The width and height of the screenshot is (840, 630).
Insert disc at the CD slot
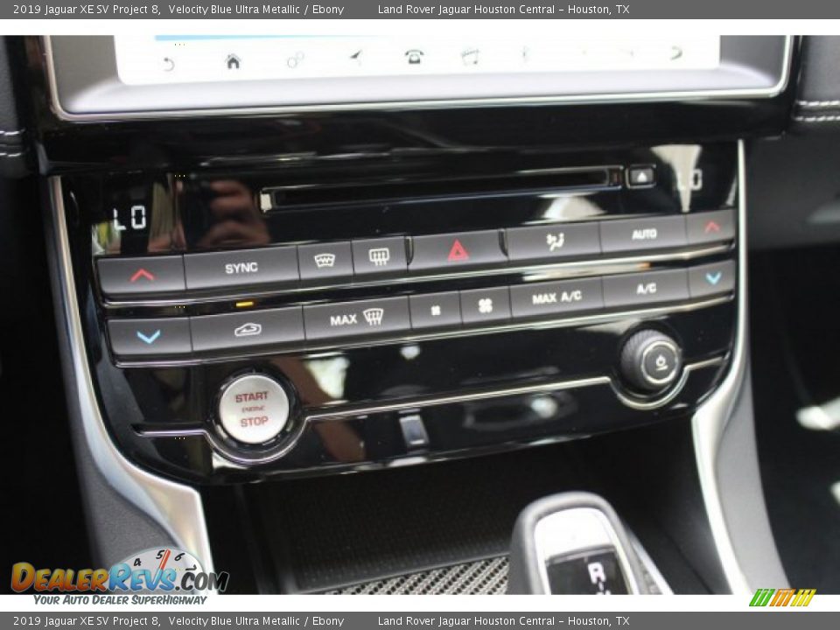pyautogui.click(x=442, y=189)
